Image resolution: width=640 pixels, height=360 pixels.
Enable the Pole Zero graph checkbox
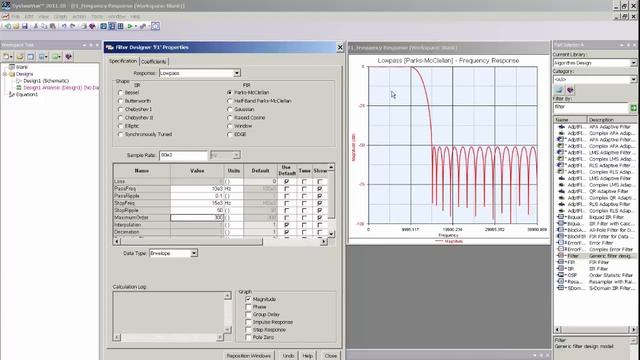(248, 337)
